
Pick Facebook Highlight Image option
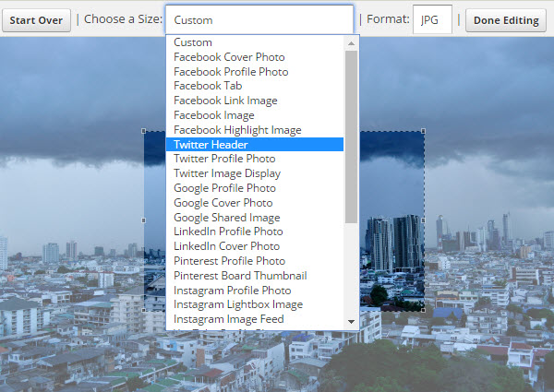point(255,130)
